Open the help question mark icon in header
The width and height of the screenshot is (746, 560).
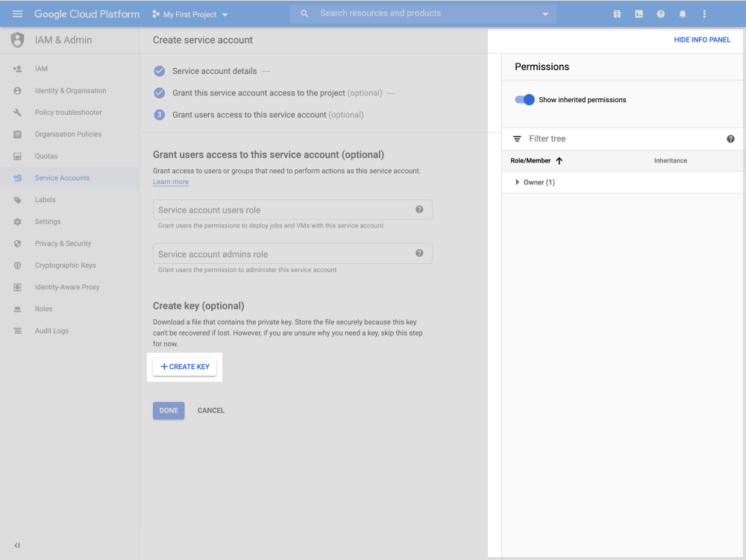coord(660,14)
